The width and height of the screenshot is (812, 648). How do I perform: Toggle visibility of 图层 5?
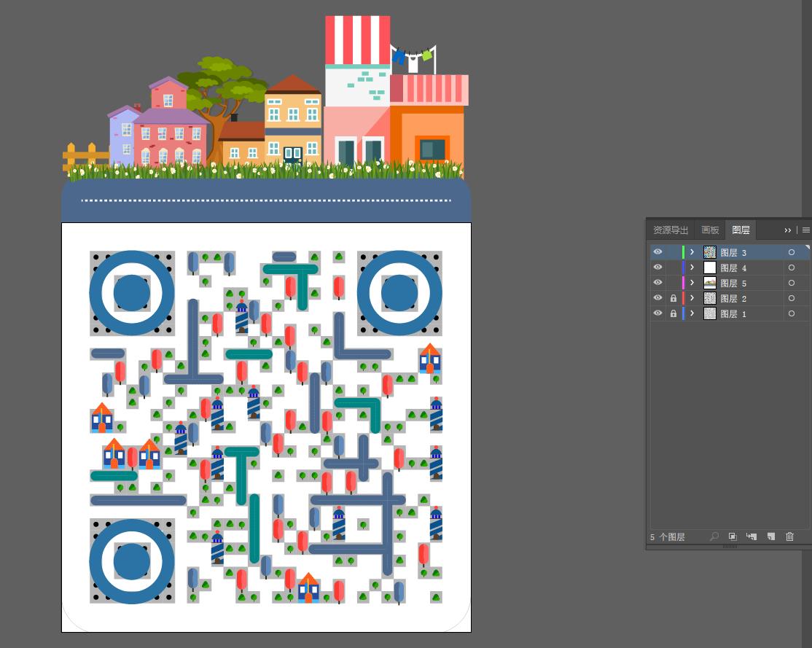click(657, 282)
